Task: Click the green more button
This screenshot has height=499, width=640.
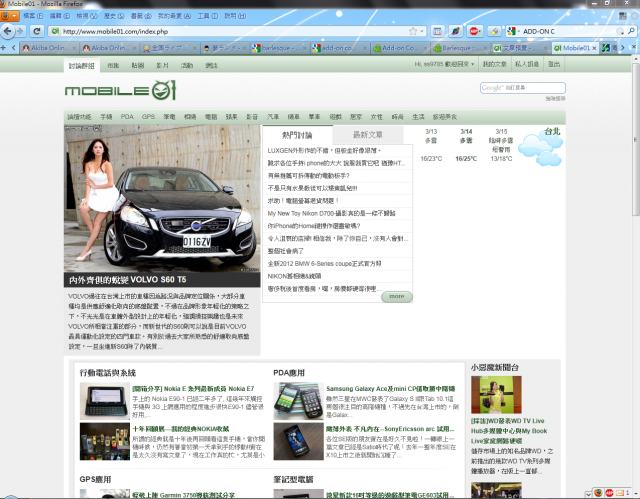Action: click(396, 297)
